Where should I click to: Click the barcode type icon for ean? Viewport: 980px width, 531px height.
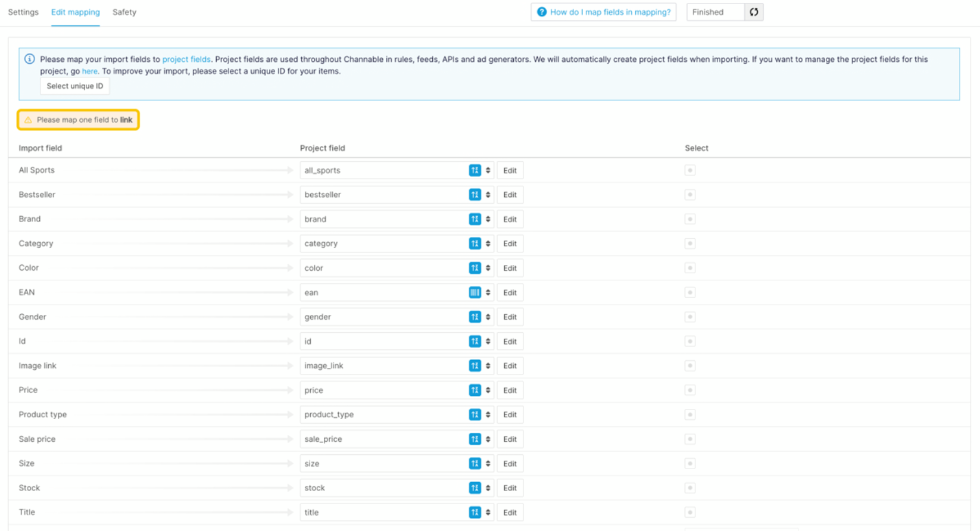point(475,292)
